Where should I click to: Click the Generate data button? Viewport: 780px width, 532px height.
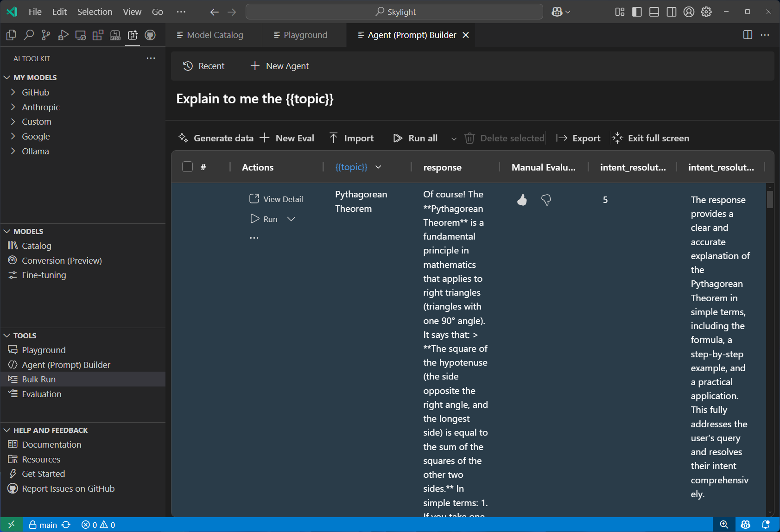tap(216, 138)
